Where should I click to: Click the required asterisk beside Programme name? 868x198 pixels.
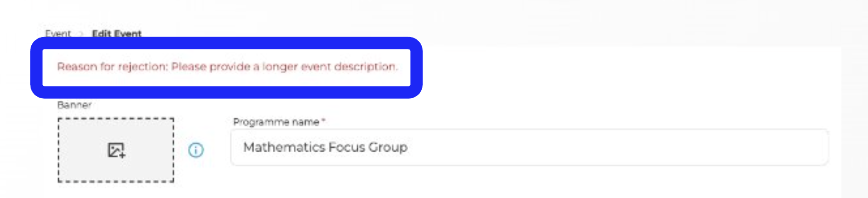tap(323, 121)
